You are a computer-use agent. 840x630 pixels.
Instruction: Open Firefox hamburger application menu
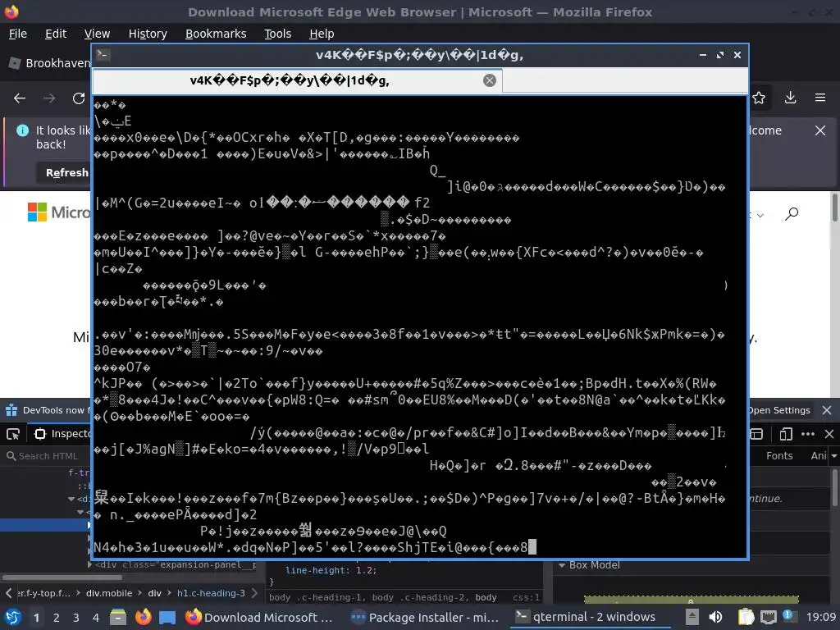(x=820, y=98)
